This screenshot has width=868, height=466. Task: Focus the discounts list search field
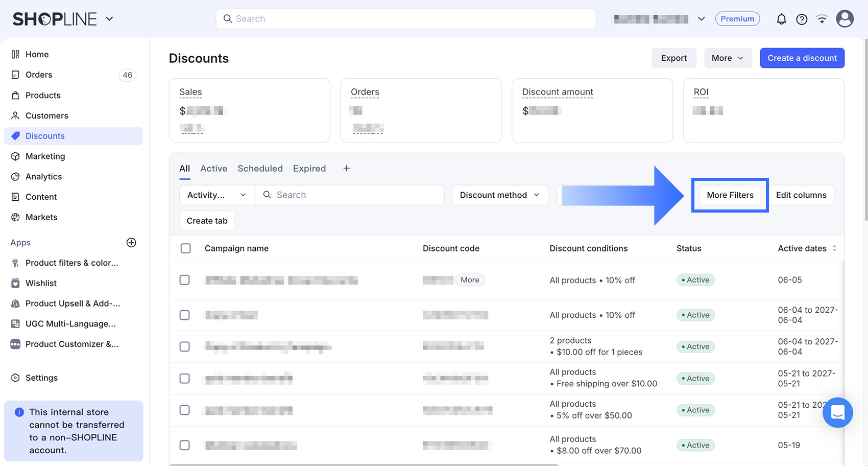pyautogui.click(x=349, y=195)
